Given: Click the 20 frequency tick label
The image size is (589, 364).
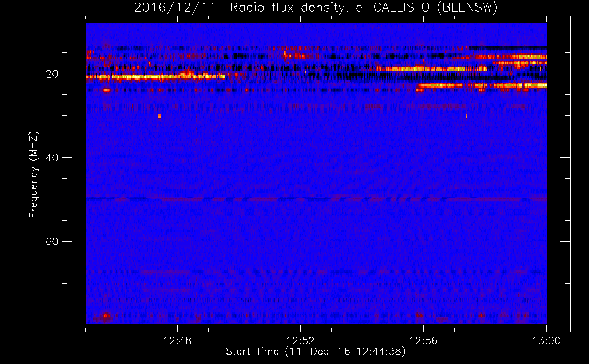Looking at the screenshot, I should [x=52, y=74].
